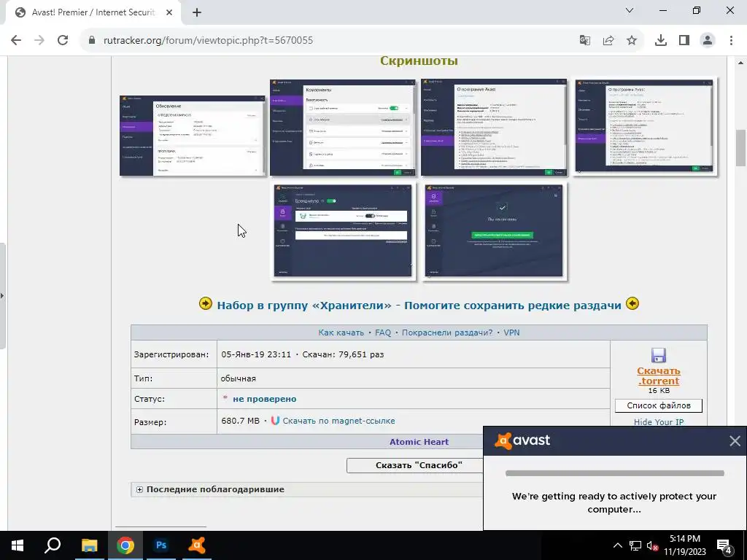Expand the left edge side panel arrow
Screen dimensions: 747x560
[x=2, y=296]
